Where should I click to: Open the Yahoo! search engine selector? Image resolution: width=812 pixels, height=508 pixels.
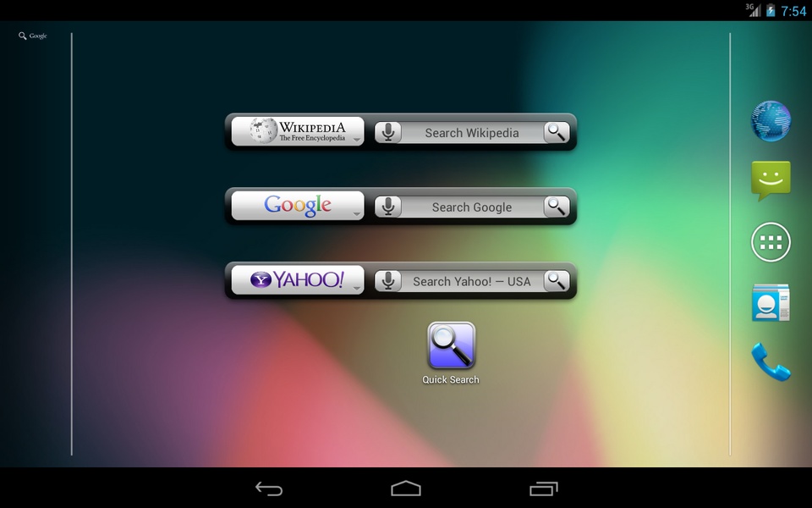(x=298, y=280)
